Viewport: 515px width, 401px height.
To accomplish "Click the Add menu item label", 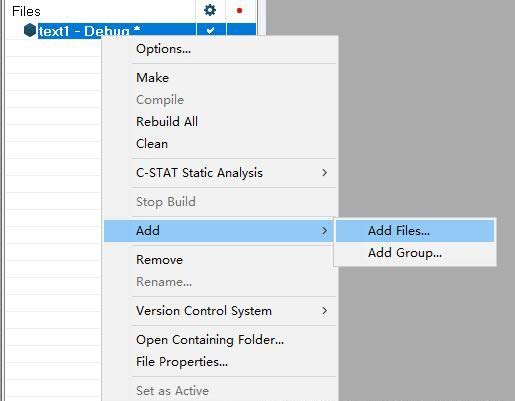I will [x=148, y=231].
